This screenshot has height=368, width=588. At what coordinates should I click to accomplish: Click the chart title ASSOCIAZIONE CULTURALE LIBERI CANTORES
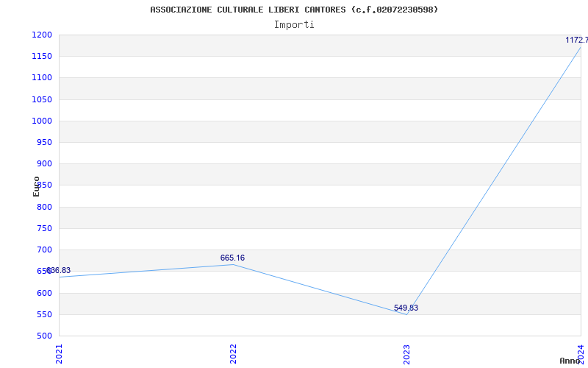tap(294, 10)
